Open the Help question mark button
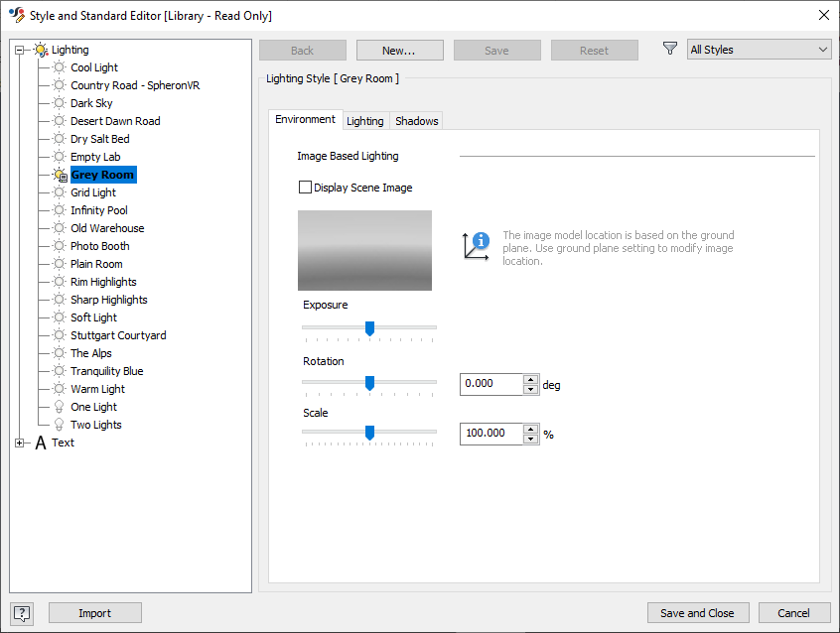 (21, 613)
